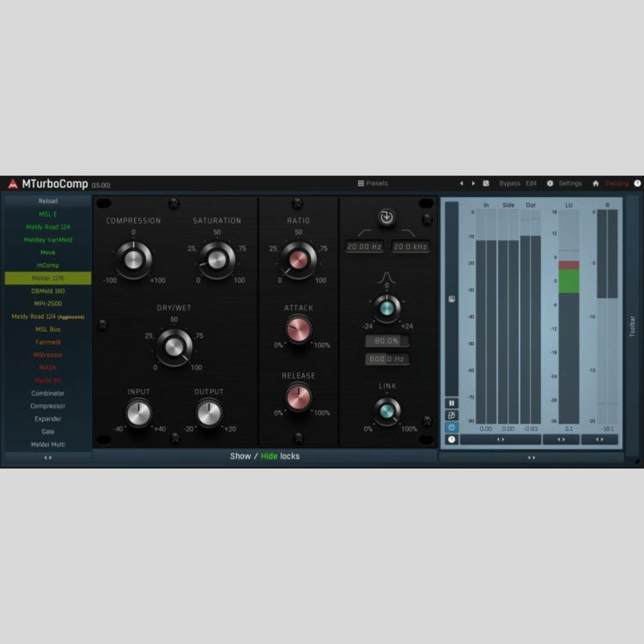Viewport: 644px width, 644px height.
Task: Open the vertical Toolbar strip
Action: coord(632,326)
